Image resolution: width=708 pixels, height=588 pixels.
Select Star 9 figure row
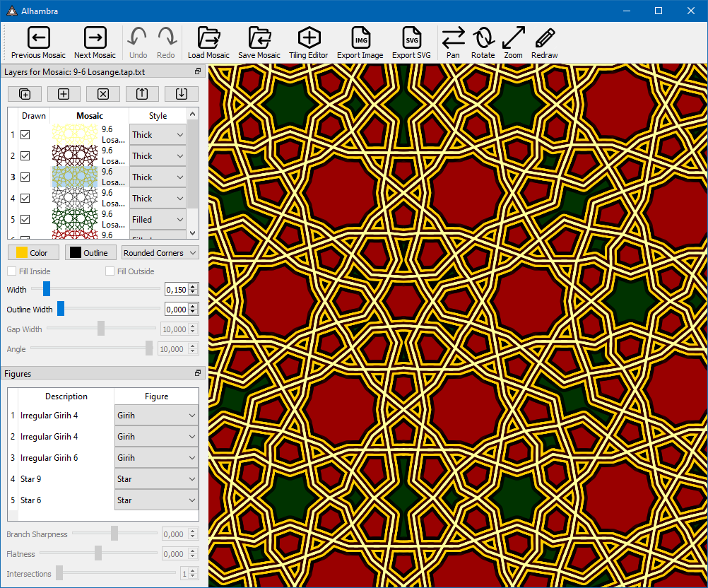(x=66, y=479)
